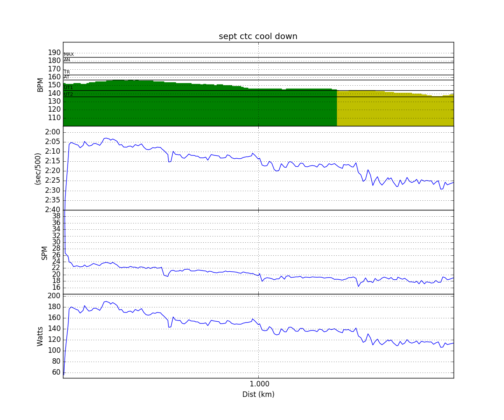504x420 pixels.
Task: Click the UT2 zone label
Action: [68, 94]
